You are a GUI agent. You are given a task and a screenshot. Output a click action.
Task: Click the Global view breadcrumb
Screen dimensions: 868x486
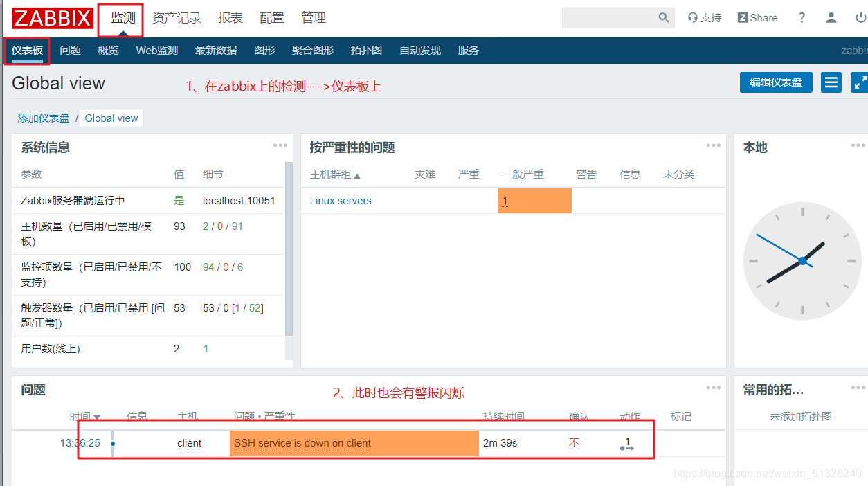(x=111, y=118)
